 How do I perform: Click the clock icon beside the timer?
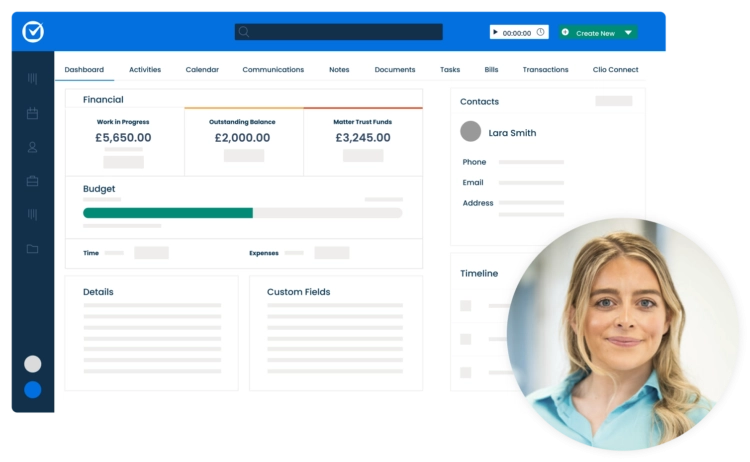click(x=541, y=32)
